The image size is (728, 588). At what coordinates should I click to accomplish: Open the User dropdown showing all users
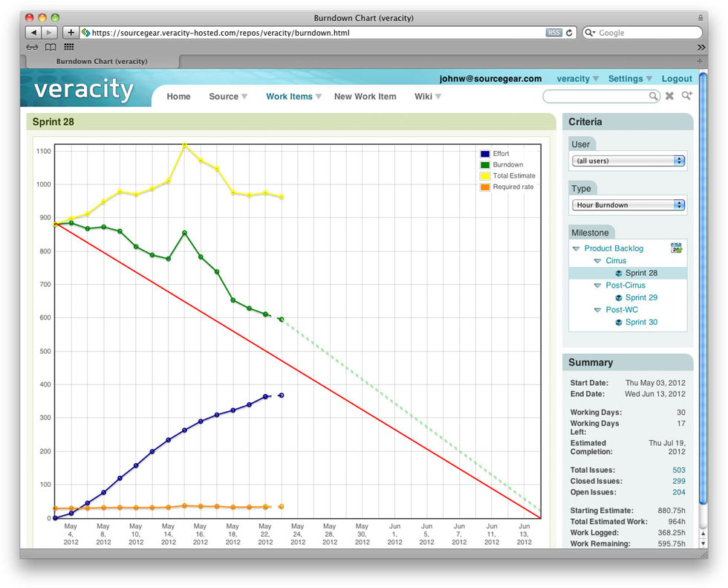click(628, 161)
